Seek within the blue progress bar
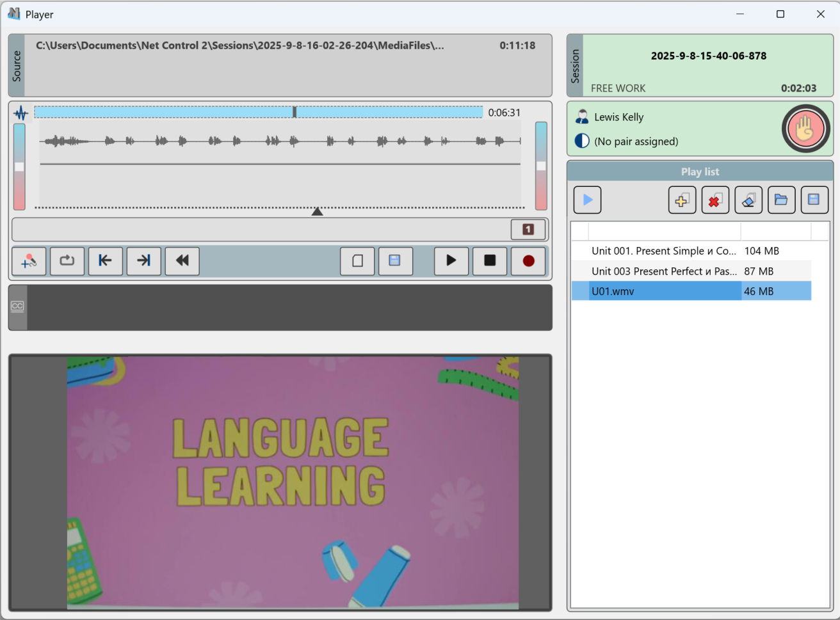 pos(259,111)
